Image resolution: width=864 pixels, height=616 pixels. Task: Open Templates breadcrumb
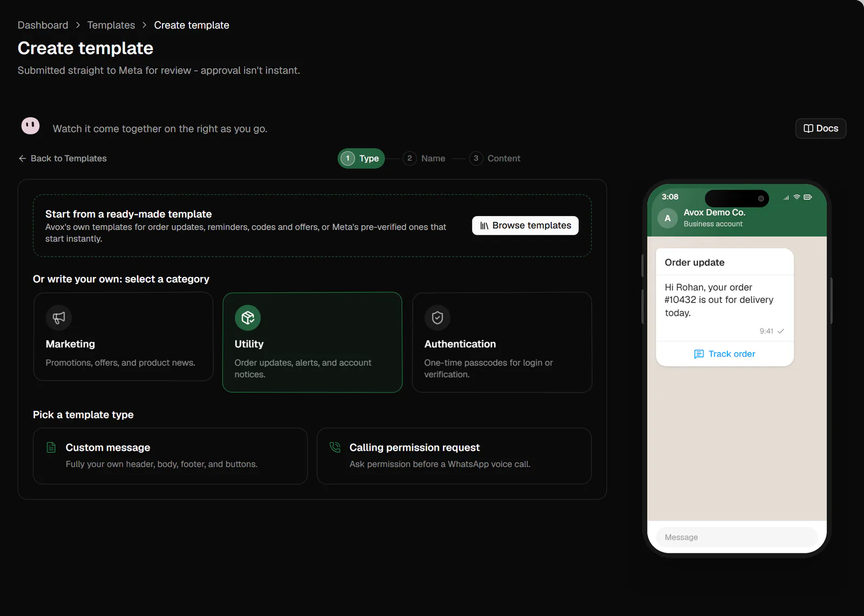point(111,25)
